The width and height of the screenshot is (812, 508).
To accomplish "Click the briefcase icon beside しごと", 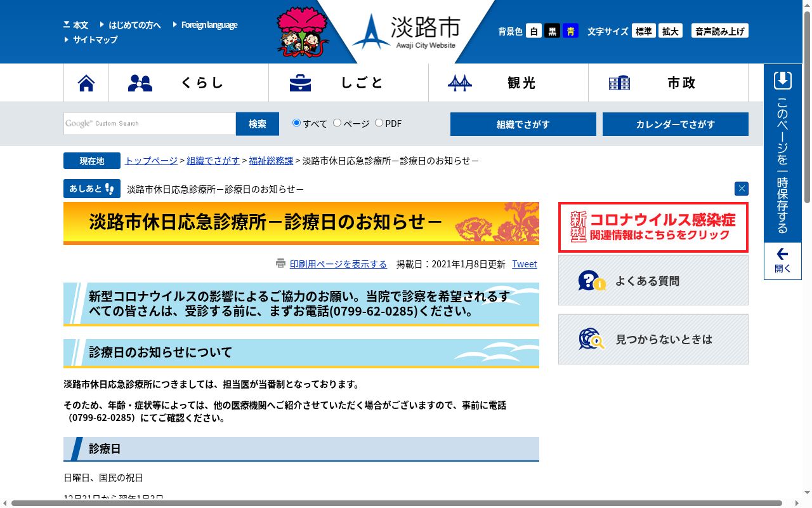I will [x=300, y=83].
